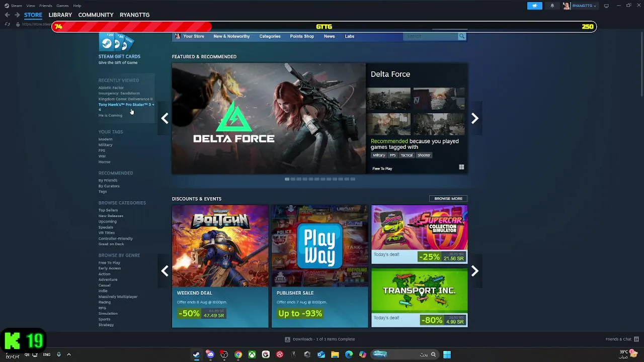
Task: Open Tony Hawk's Pro Skater 3 + 4 link
Action: pyautogui.click(x=126, y=107)
